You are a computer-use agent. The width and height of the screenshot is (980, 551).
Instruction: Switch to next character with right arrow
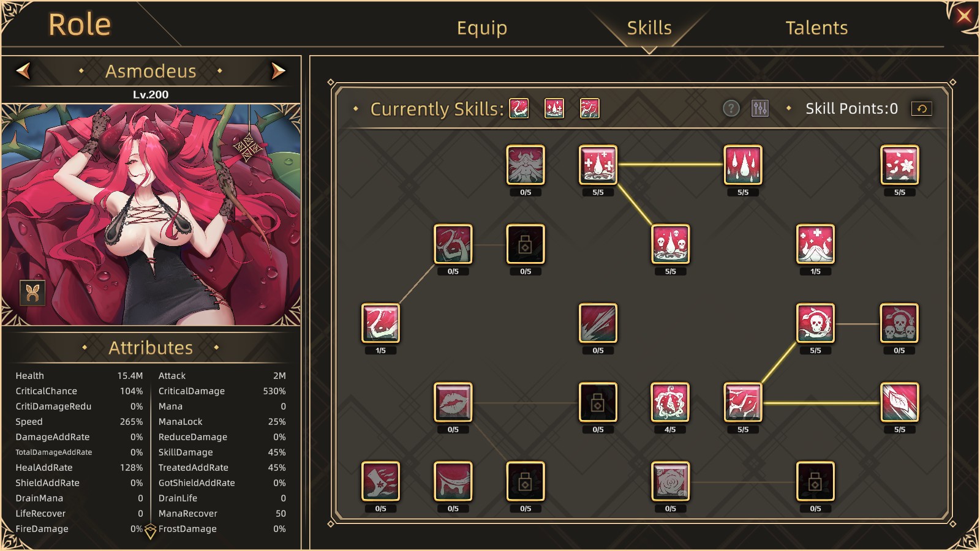(278, 71)
